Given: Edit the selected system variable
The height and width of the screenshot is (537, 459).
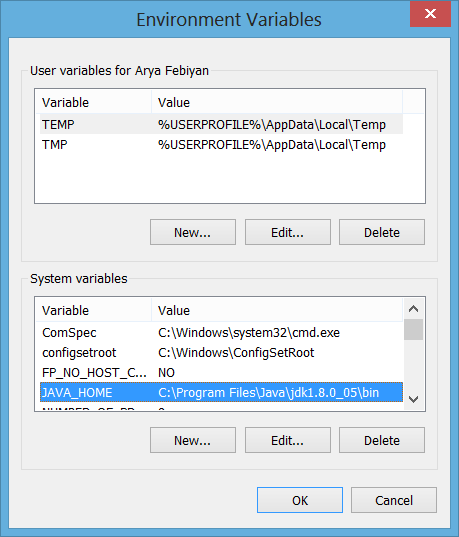Looking at the screenshot, I should point(288,440).
